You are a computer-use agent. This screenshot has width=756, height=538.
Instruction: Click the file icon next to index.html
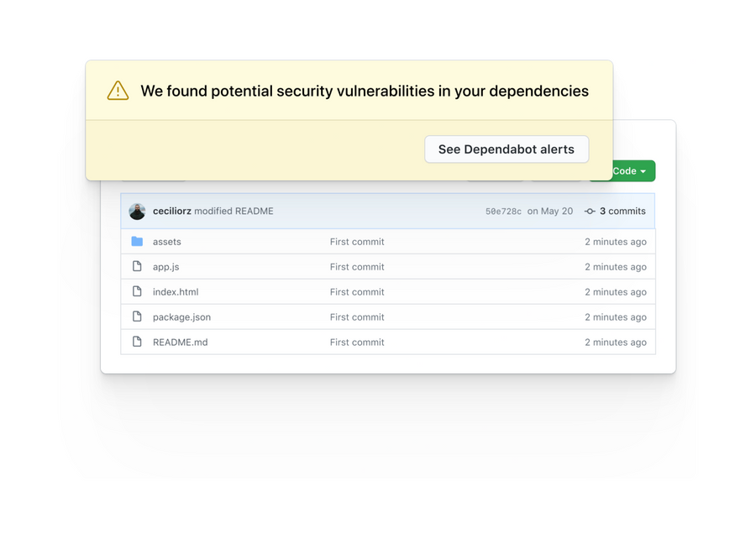[x=138, y=292]
